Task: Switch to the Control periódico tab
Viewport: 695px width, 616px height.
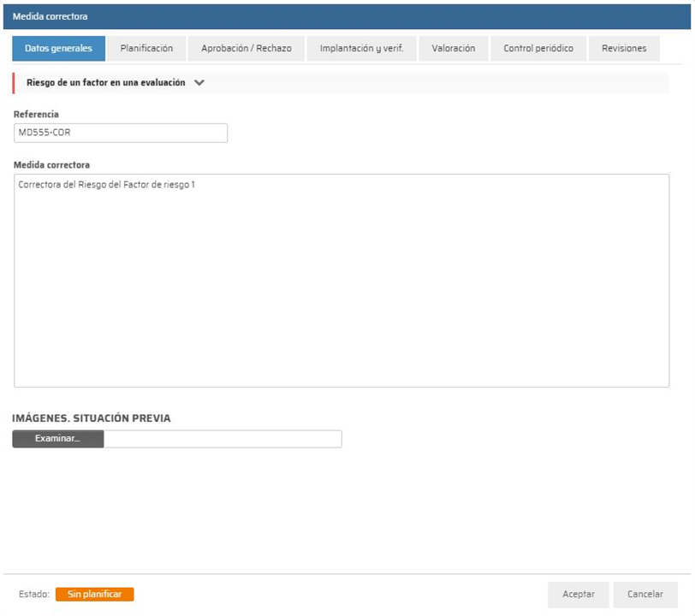Action: (538, 49)
